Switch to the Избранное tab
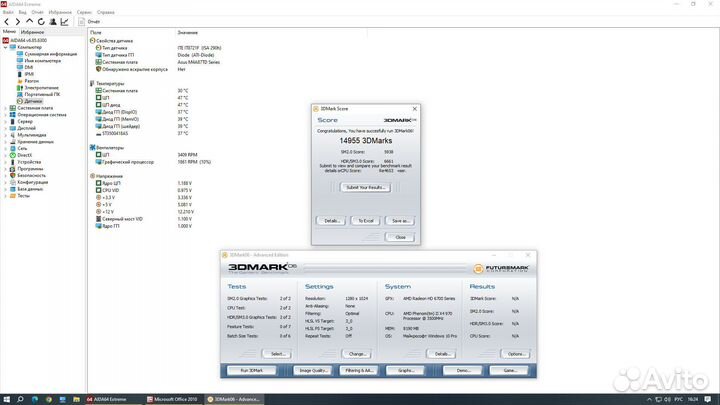 coord(32,32)
